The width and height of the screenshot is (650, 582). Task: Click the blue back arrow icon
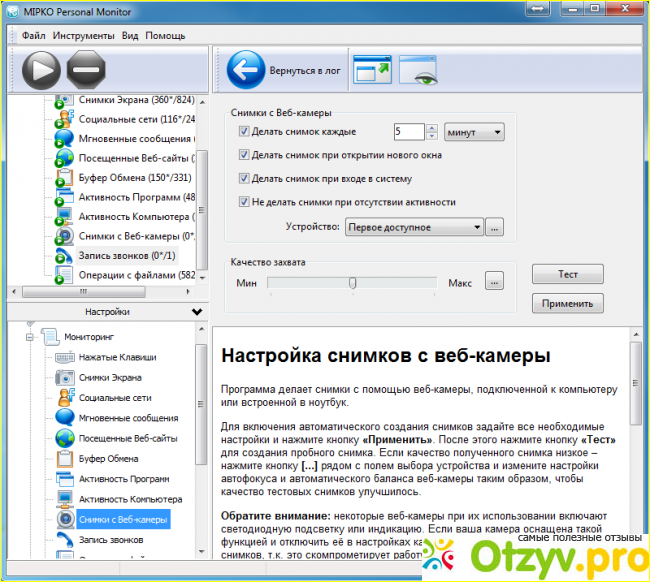[x=245, y=70]
